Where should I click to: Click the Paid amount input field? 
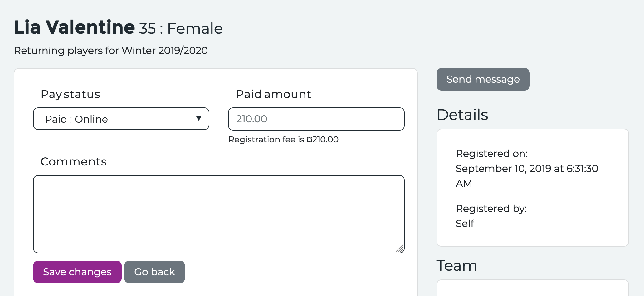(316, 119)
